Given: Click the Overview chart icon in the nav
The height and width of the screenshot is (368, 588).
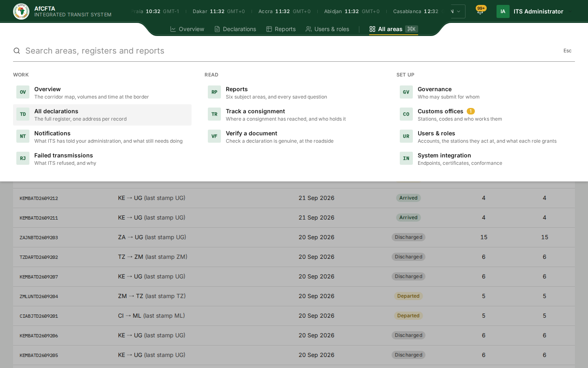Looking at the screenshot, I should point(173,29).
